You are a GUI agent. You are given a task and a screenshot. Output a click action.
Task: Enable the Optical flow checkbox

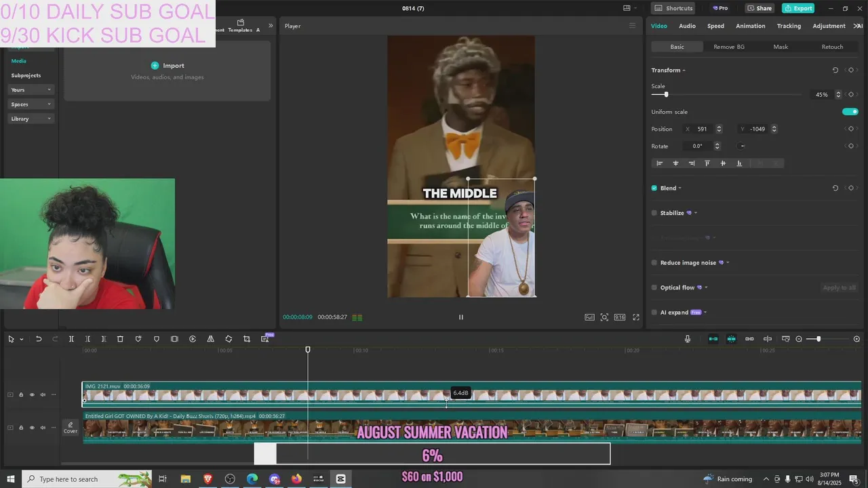coord(654,288)
